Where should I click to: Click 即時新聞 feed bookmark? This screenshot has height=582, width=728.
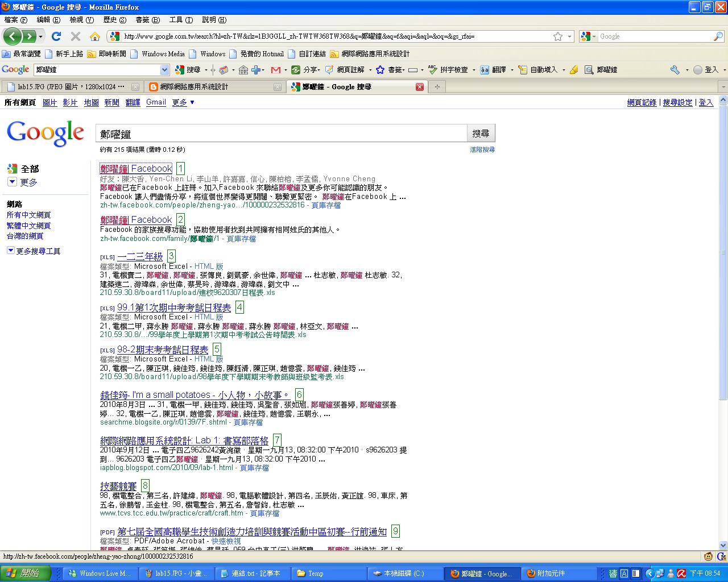(107, 54)
